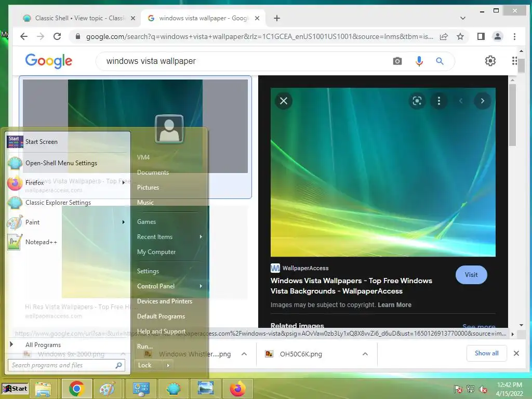Screen dimensions: 532x399
Task: Open image preview more options menu
Action: 438,101
